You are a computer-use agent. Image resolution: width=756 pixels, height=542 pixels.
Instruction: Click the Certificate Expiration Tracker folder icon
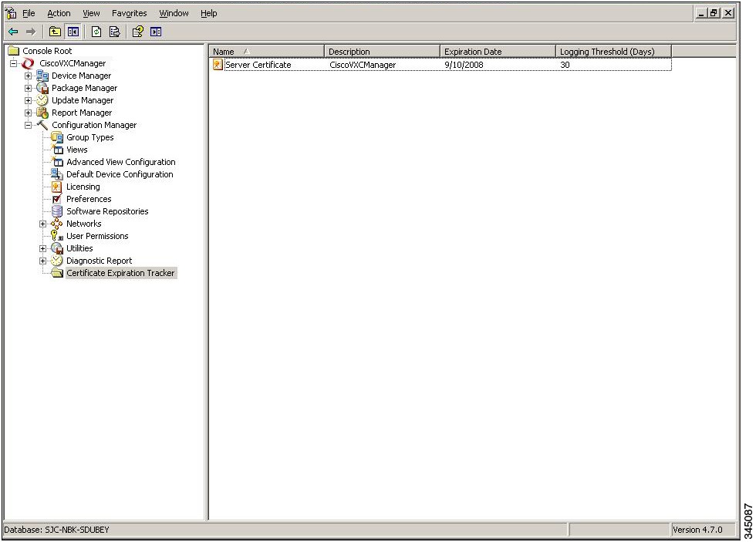57,273
